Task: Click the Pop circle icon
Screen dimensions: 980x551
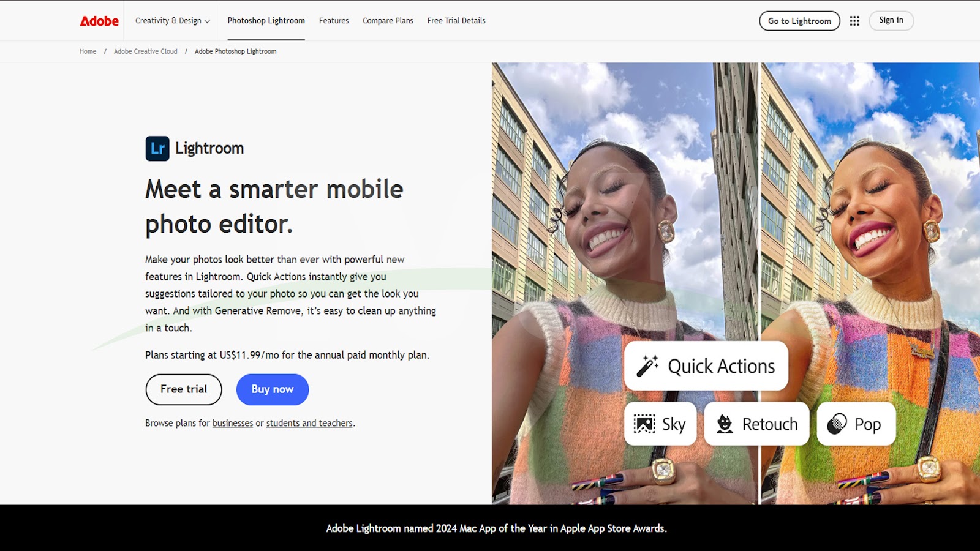Action: click(x=837, y=424)
